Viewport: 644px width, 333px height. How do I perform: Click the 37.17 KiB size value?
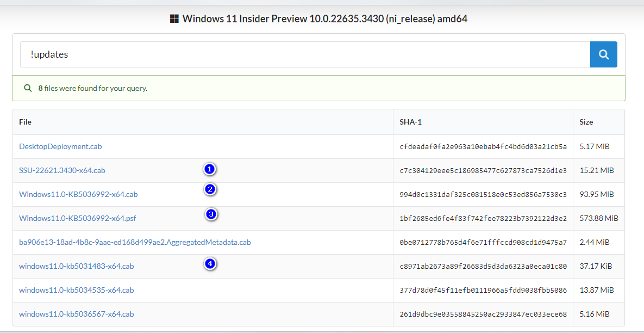pyautogui.click(x=596, y=266)
